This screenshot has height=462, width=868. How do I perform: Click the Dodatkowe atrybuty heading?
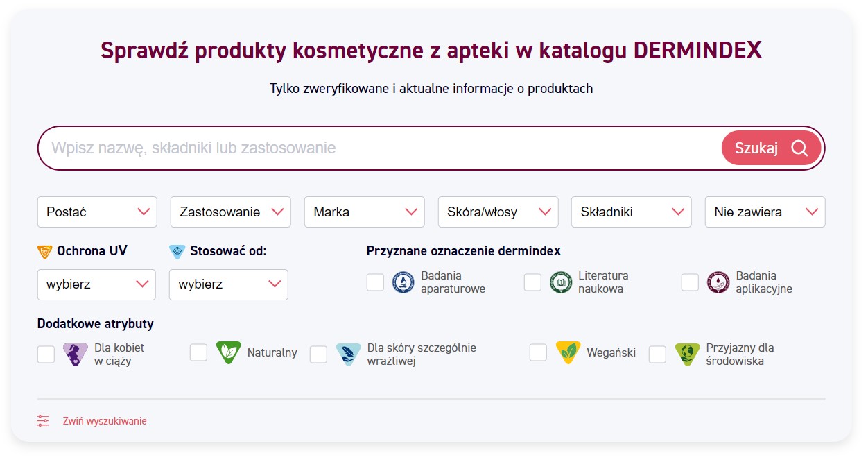click(x=96, y=324)
